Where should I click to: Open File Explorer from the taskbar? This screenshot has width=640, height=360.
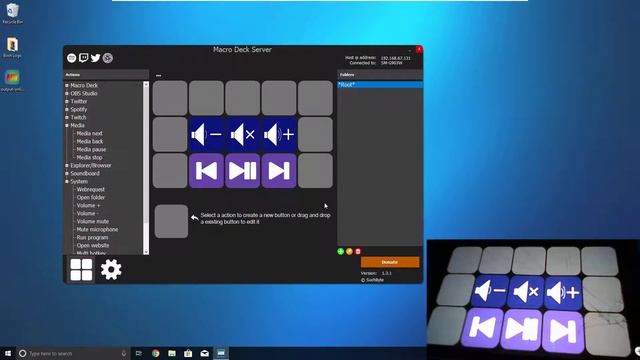tap(172, 353)
